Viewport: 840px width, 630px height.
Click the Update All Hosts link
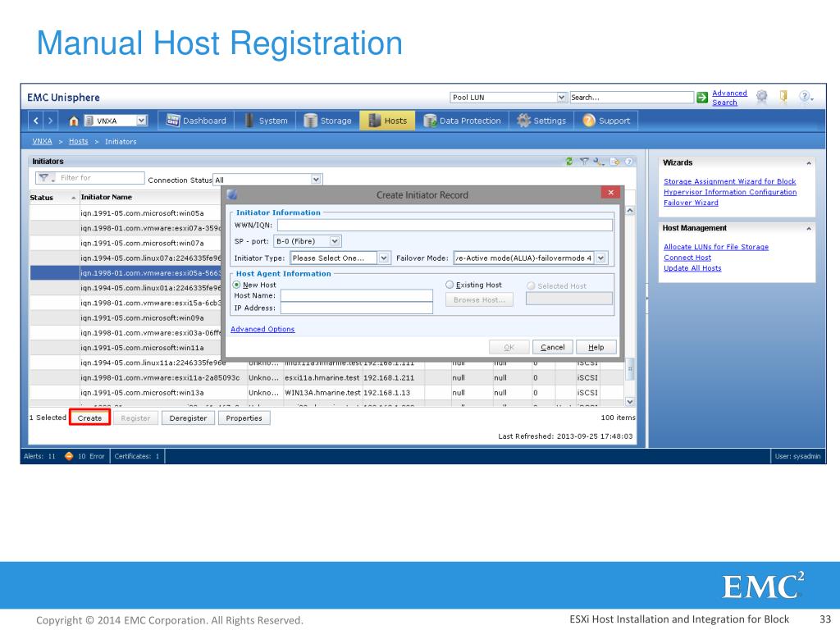coord(692,268)
